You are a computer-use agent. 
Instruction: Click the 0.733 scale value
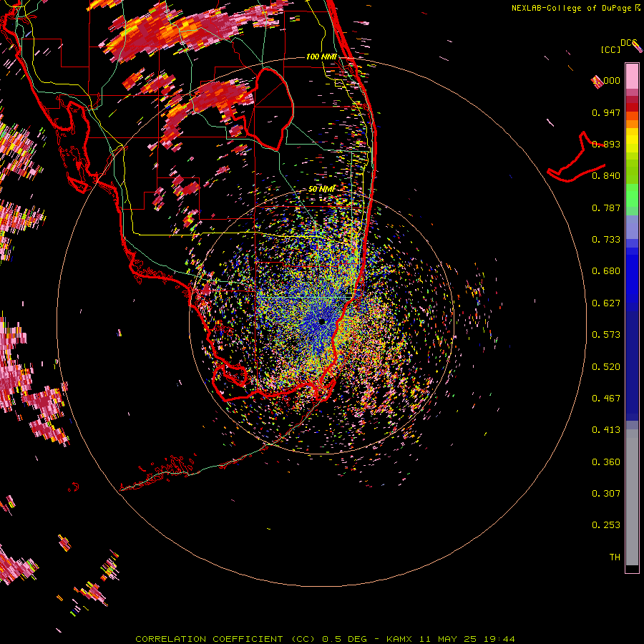click(x=606, y=240)
